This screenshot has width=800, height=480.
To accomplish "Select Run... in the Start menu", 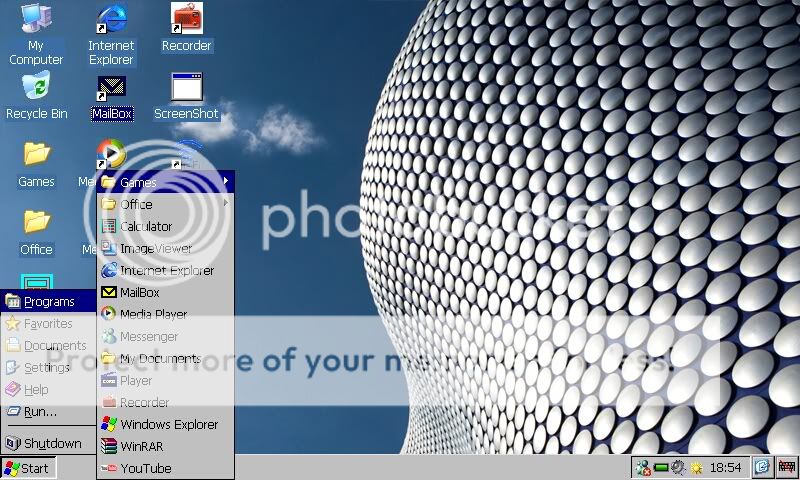I will coord(48,411).
